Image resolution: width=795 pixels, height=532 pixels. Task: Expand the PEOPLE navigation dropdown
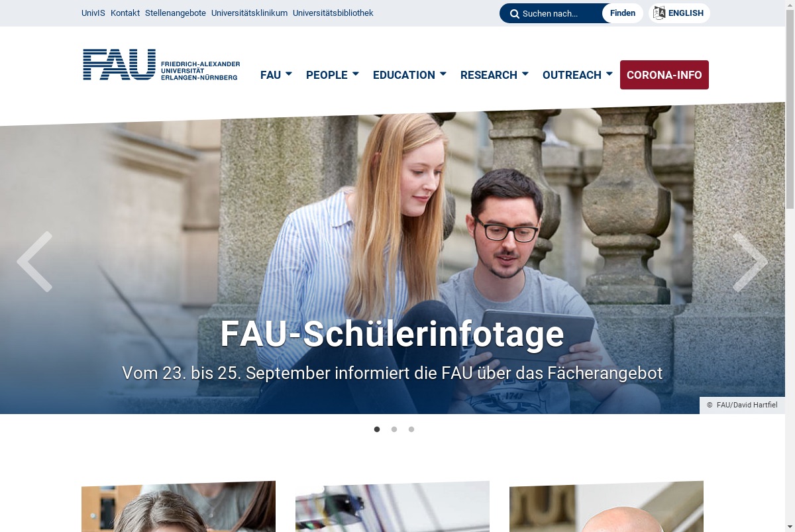pyautogui.click(x=333, y=75)
